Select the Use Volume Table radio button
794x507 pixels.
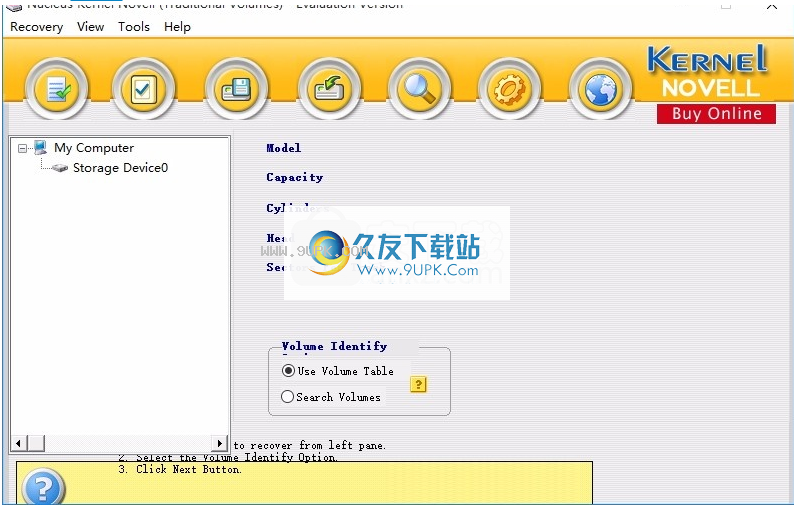pyautogui.click(x=288, y=371)
